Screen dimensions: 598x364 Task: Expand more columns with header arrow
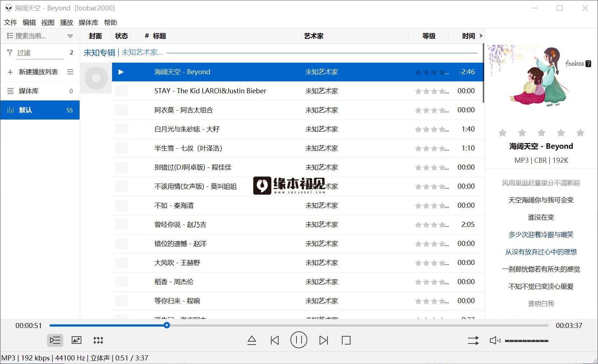click(481, 36)
